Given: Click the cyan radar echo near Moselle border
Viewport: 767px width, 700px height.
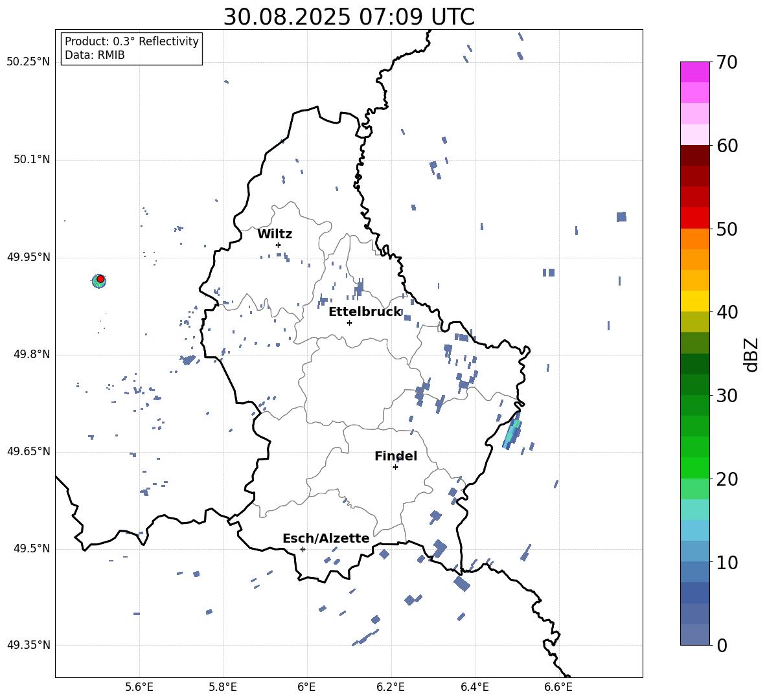Looking at the screenshot, I should 512,431.
